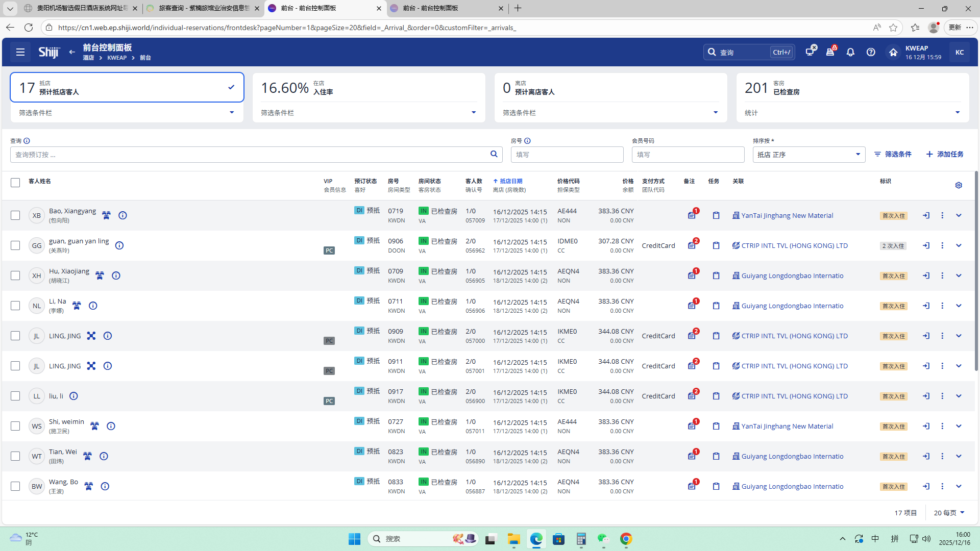The width and height of the screenshot is (980, 551).
Task: Switch to second 前台控制面板 browser tab
Action: click(x=430, y=8)
